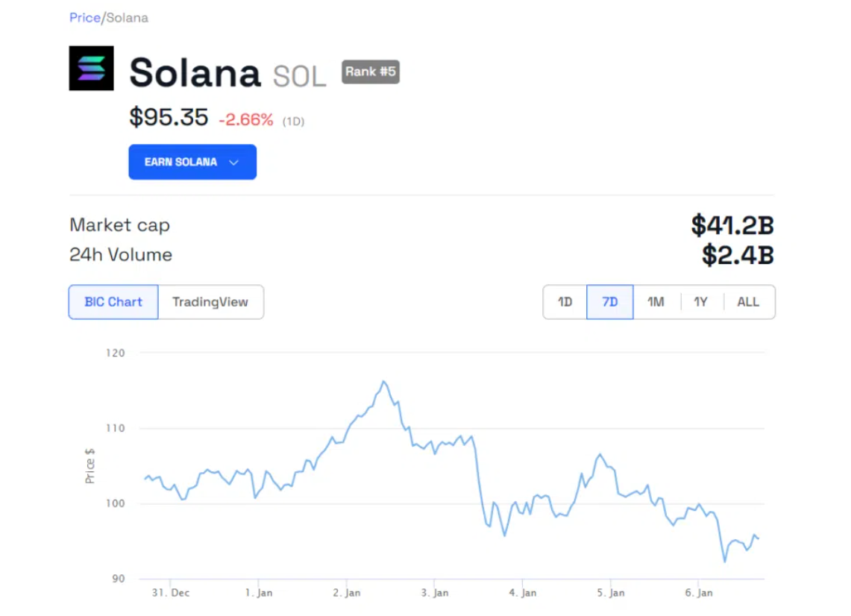The image size is (851, 616).
Task: Click the $2.4B 24h volume value
Action: [x=737, y=255]
